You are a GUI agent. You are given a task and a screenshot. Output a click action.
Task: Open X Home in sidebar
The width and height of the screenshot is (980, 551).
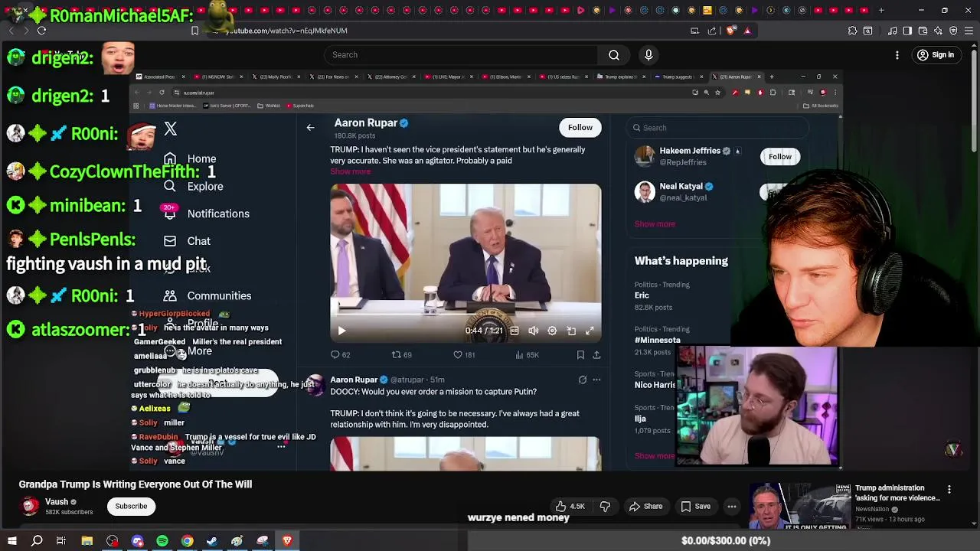[x=190, y=159]
